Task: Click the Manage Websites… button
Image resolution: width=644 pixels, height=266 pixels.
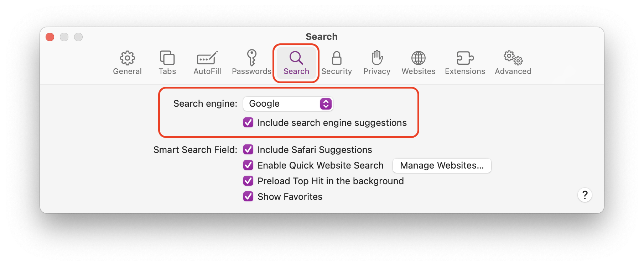Action: coord(442,166)
